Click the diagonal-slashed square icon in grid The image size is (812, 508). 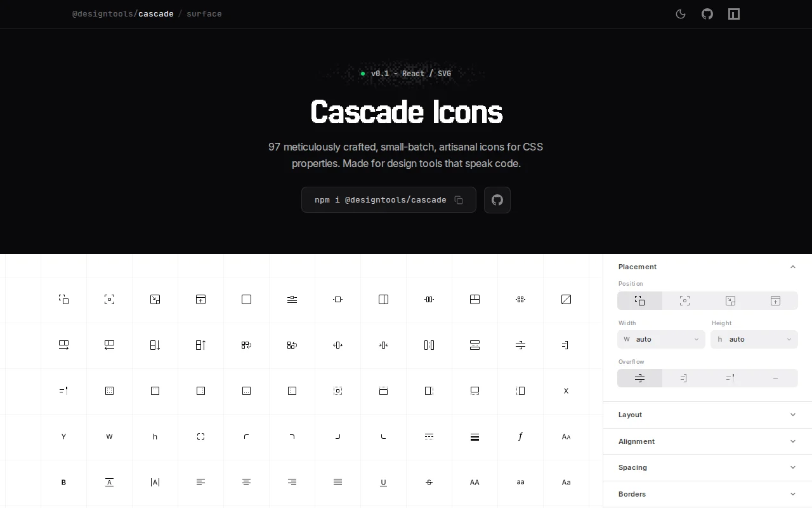[x=566, y=299]
